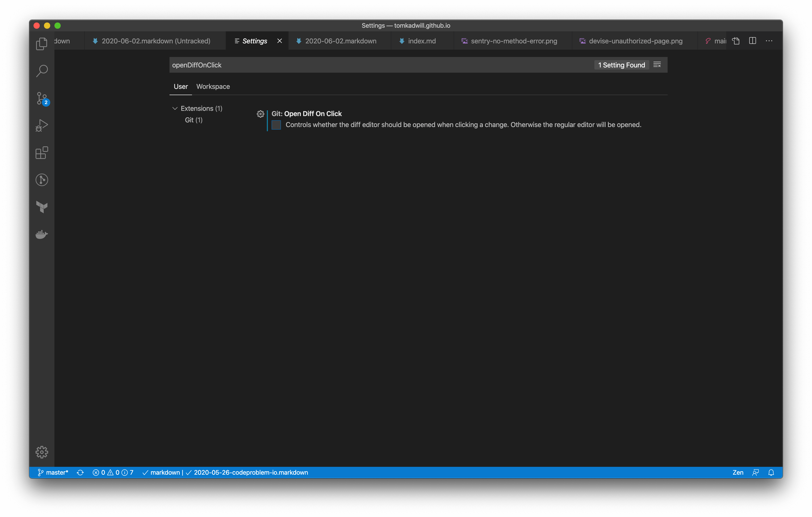Switch to the Workspace settings tab
The height and width of the screenshot is (517, 812).
[213, 87]
